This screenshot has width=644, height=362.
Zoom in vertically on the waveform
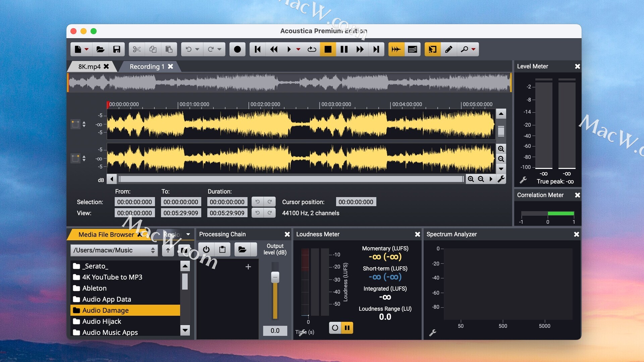(501, 148)
